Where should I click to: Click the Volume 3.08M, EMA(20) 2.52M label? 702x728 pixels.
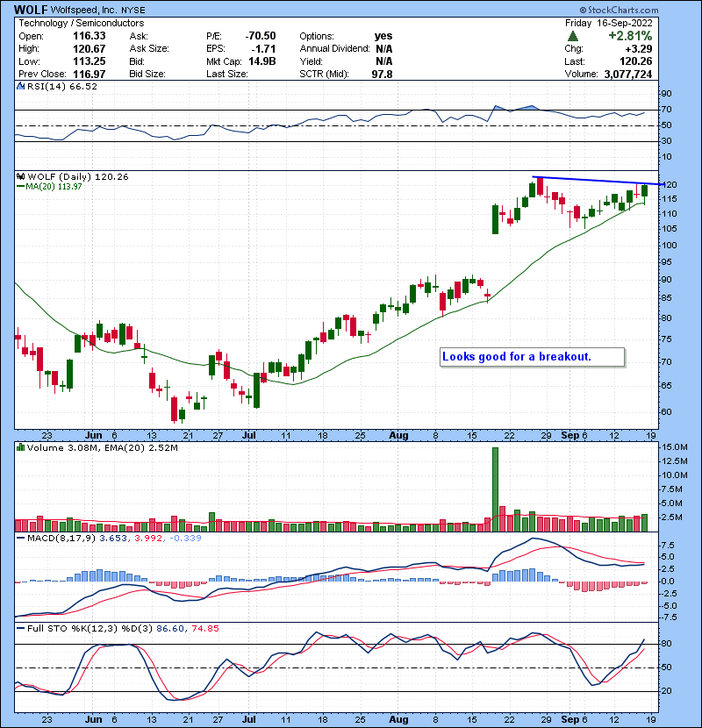pos(102,448)
